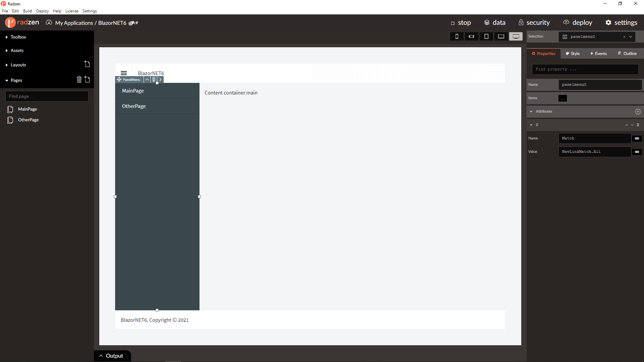Clear the panelmenu0 selection with the x
This screenshot has width=644, height=362.
[624, 37]
